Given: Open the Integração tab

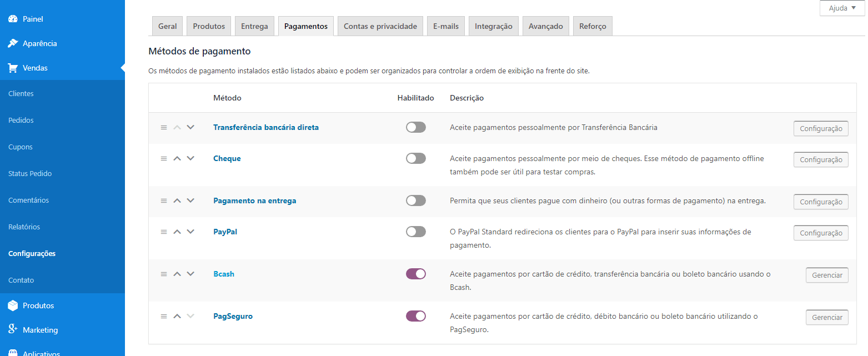Looking at the screenshot, I should [x=494, y=26].
